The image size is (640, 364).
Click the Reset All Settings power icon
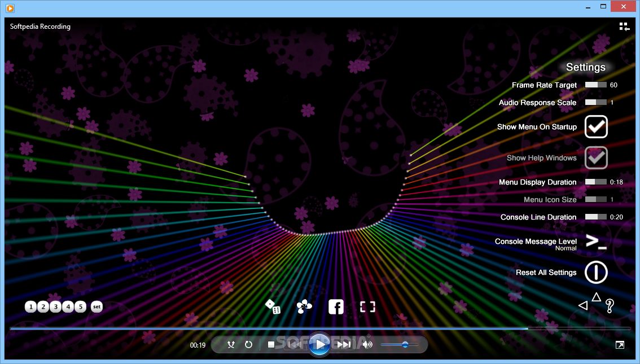[x=596, y=272]
